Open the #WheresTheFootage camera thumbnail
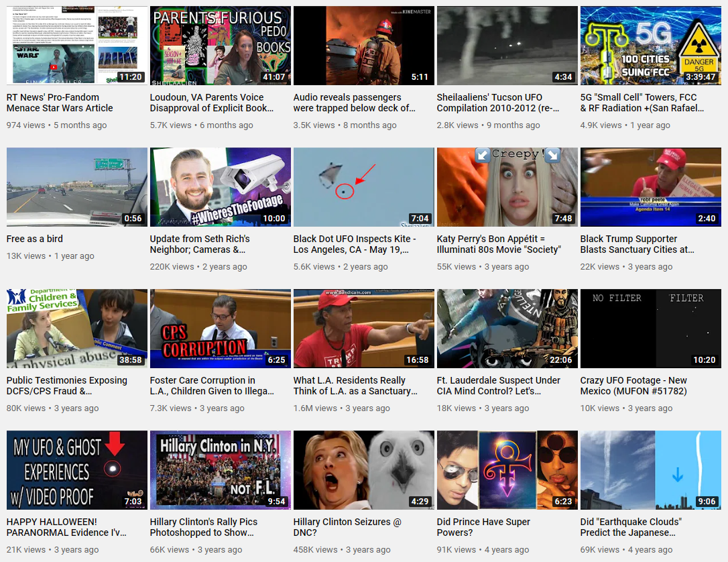 point(221,187)
